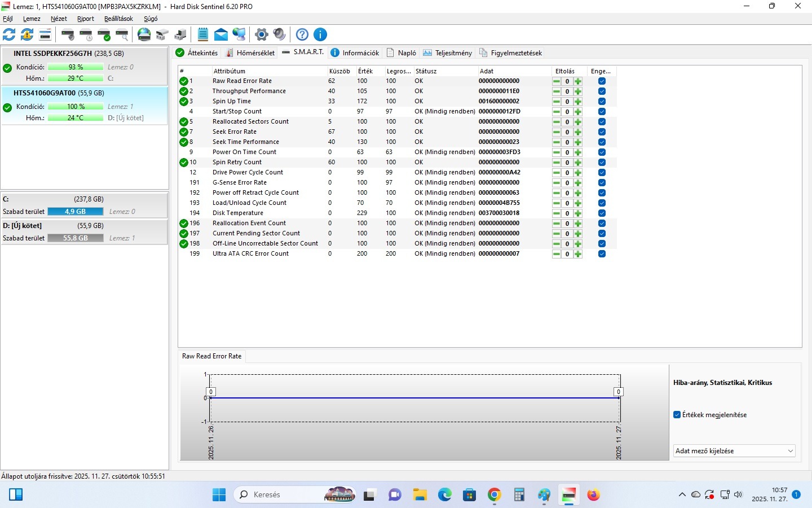Uncheck enable box for Raw Read Error Rate
812x508 pixels.
[602, 81]
